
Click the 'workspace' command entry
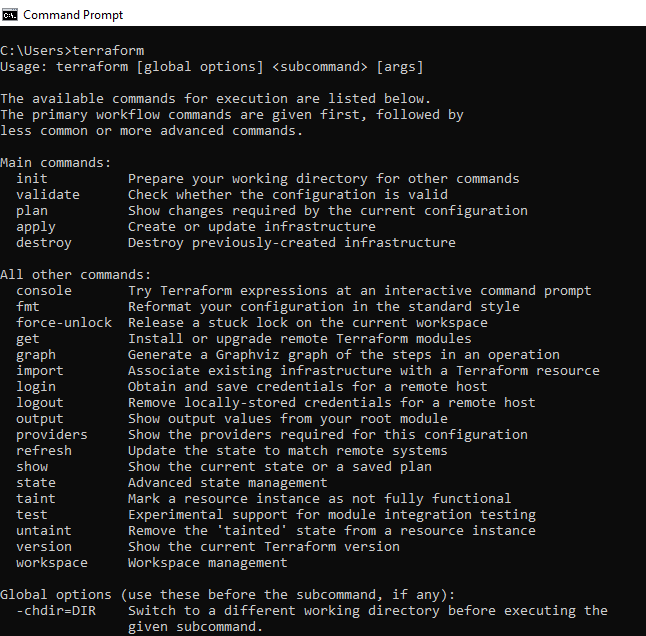coord(52,563)
